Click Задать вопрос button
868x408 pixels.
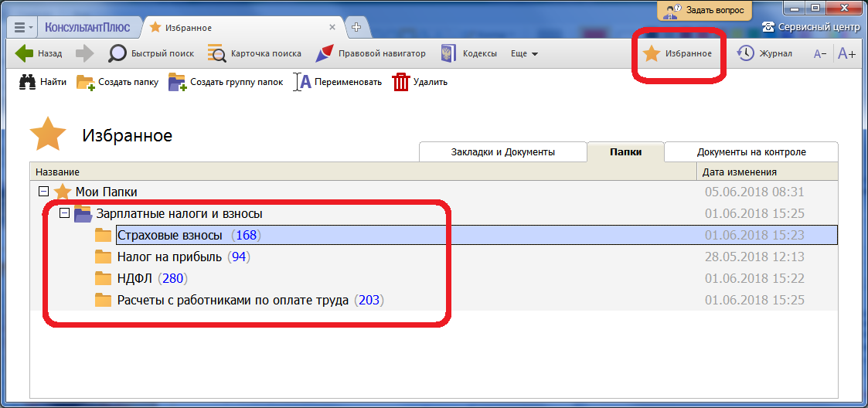pyautogui.click(x=705, y=9)
